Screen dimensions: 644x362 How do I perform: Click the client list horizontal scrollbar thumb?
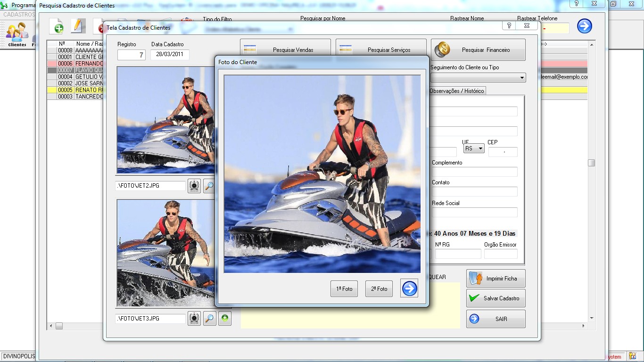pos(59,326)
